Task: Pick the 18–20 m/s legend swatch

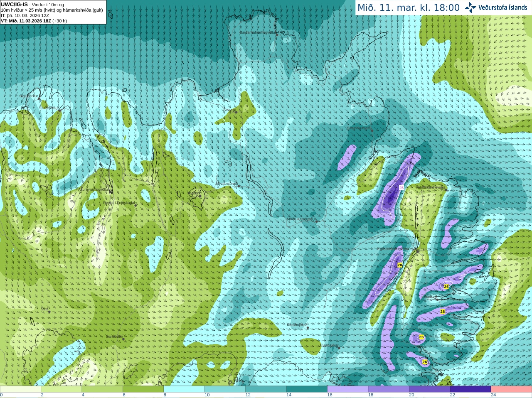Action: [389, 389]
